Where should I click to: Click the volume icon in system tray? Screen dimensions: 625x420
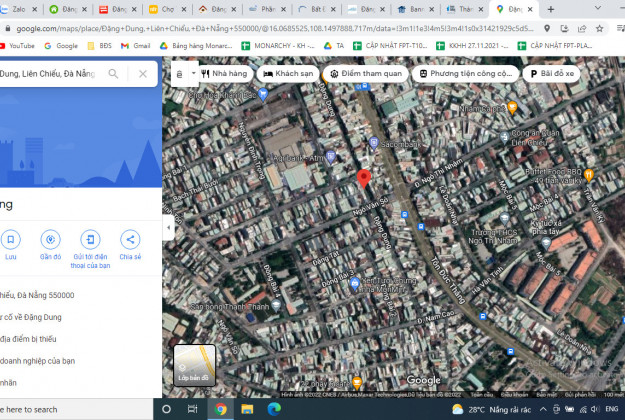click(595, 409)
